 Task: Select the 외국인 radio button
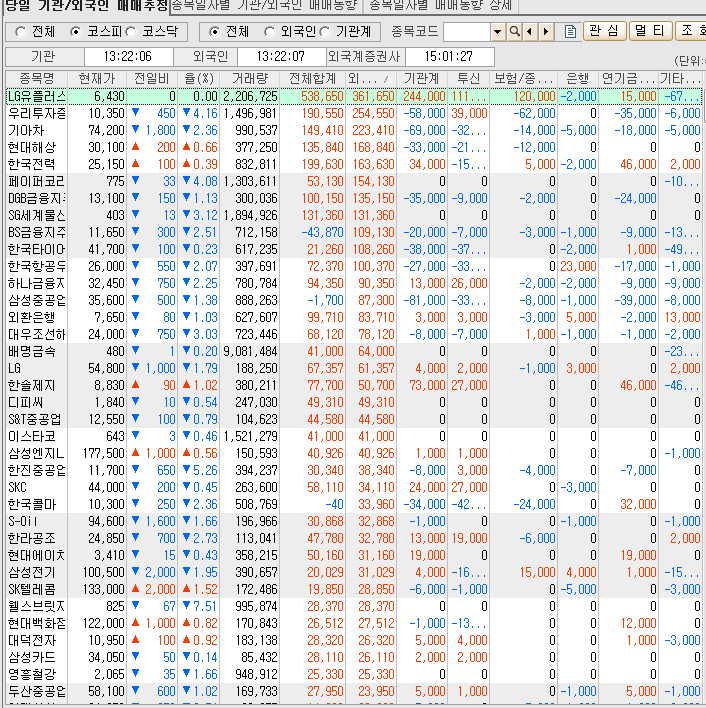(x=269, y=32)
